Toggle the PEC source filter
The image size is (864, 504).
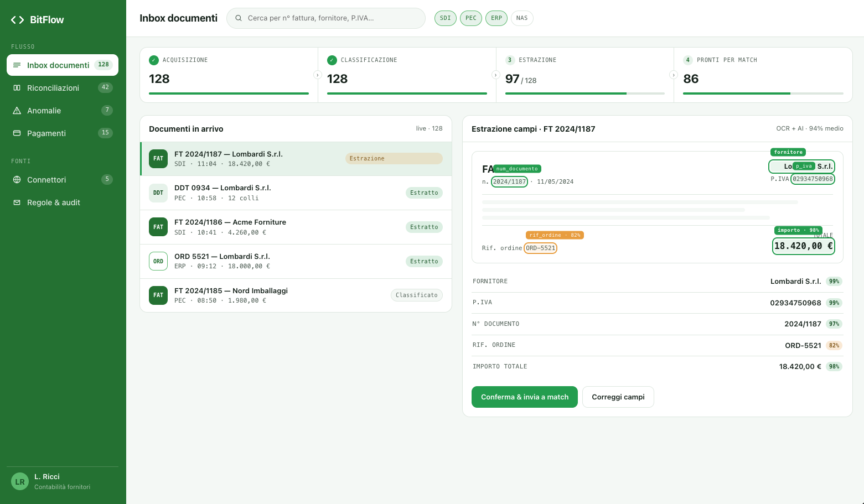coord(471,18)
